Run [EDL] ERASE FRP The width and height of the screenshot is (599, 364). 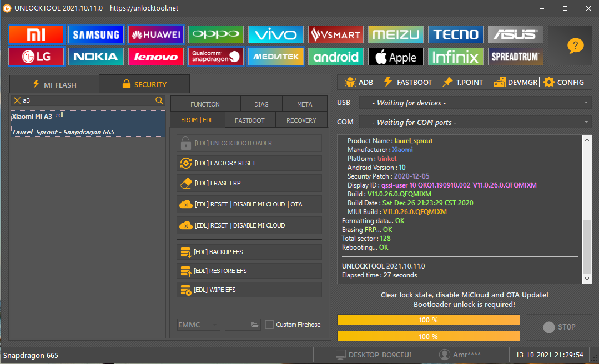[249, 183]
